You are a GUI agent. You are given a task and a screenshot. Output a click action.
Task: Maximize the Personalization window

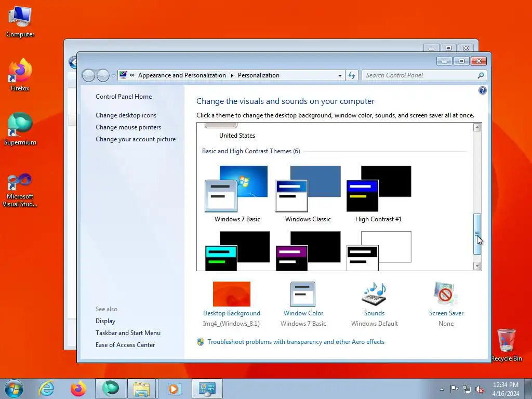pos(461,61)
